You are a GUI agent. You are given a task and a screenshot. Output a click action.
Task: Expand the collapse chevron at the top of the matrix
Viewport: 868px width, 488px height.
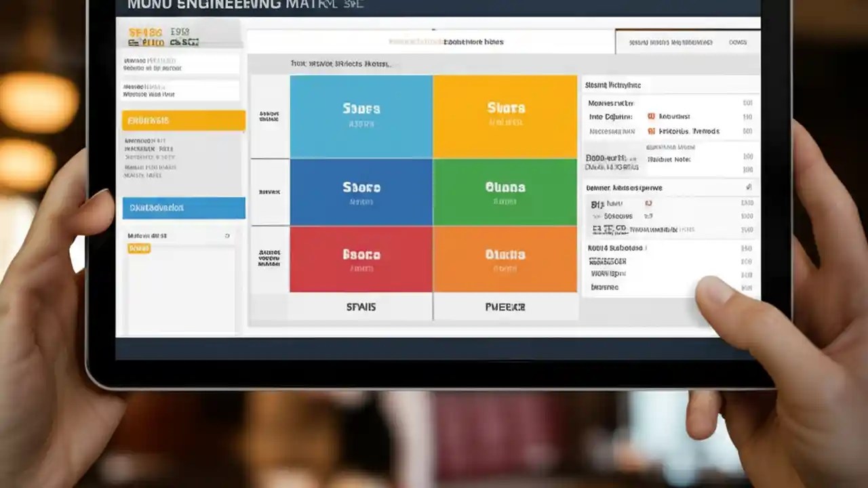tap(433, 30)
